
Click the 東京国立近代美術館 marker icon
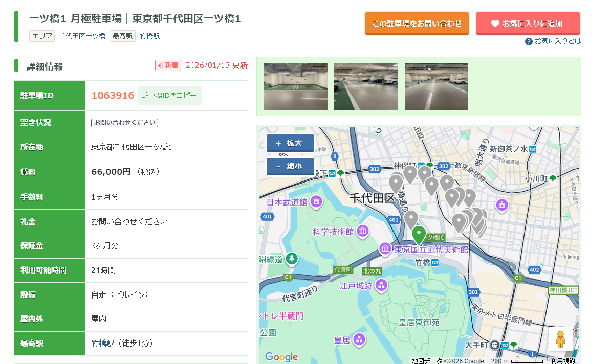pyautogui.click(x=385, y=249)
